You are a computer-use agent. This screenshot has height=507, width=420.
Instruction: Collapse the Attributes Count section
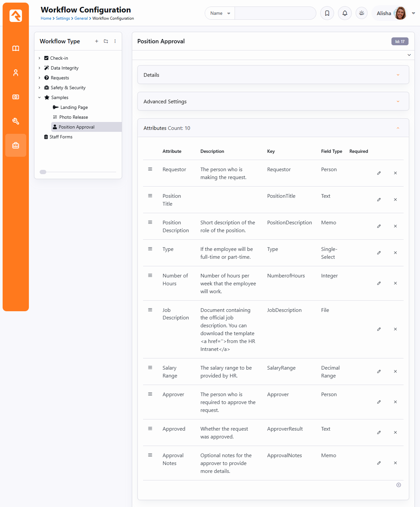click(x=398, y=128)
